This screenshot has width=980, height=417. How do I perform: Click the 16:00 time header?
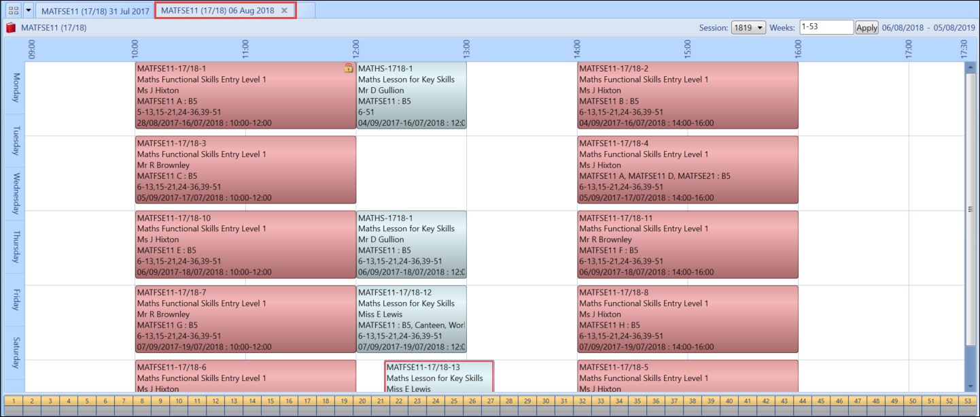[798, 48]
